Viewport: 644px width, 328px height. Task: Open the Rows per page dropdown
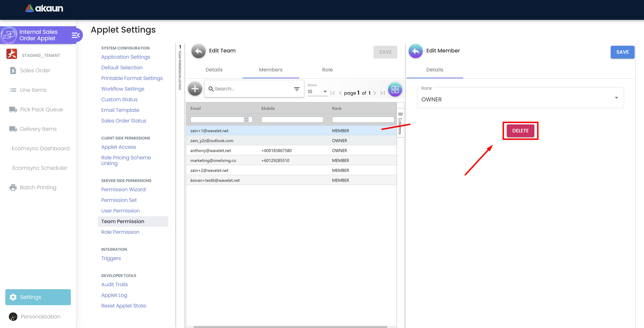[x=325, y=92]
